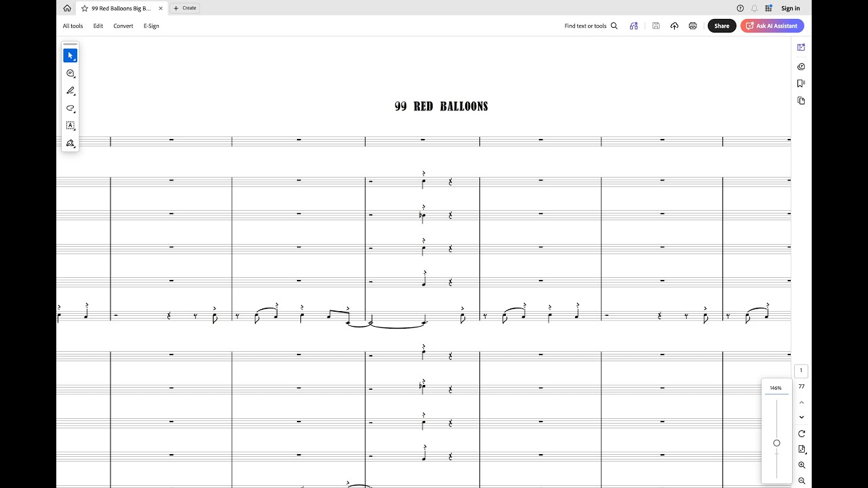Image resolution: width=868 pixels, height=488 pixels.
Task: Print the document
Action: point(692,26)
